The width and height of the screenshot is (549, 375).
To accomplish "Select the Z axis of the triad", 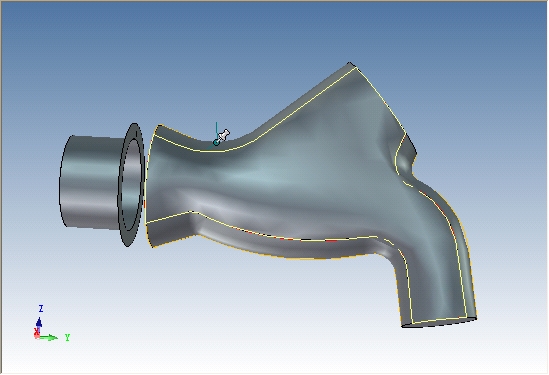I will [39, 322].
